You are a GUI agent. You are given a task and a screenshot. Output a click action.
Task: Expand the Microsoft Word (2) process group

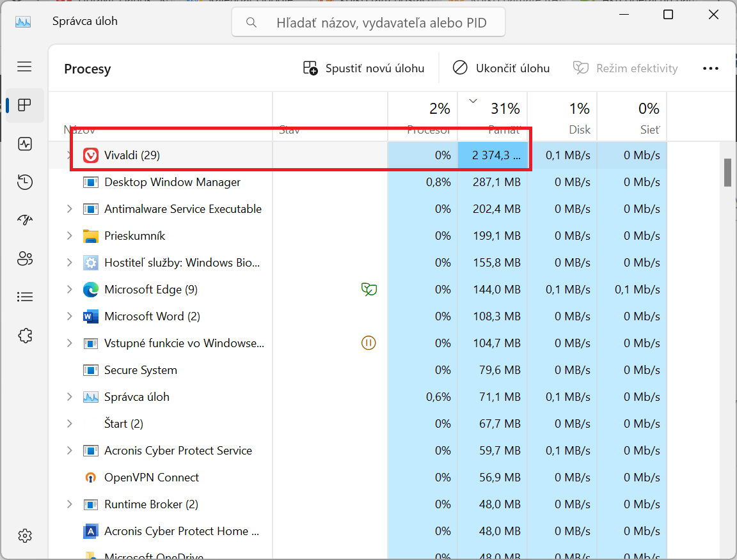[70, 316]
